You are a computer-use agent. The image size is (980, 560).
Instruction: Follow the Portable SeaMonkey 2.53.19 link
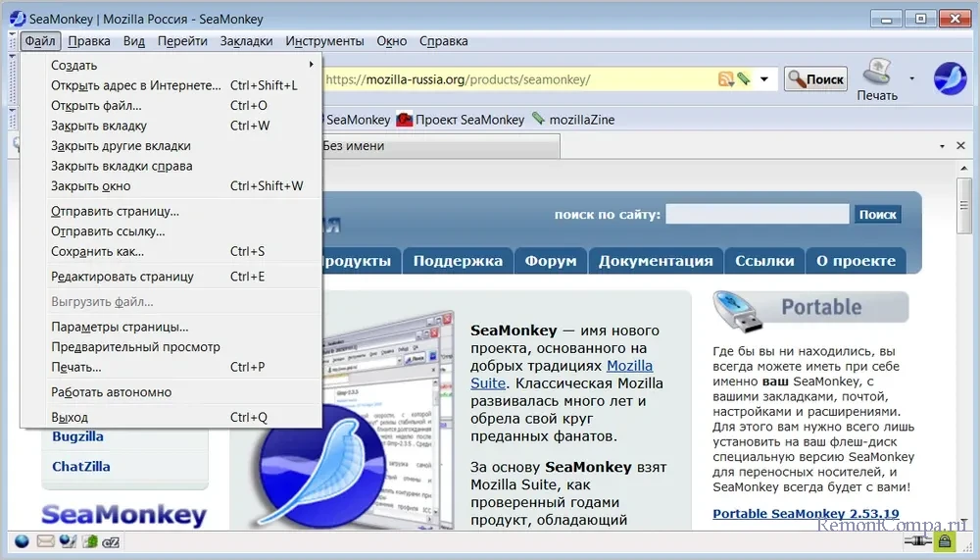pos(806,514)
